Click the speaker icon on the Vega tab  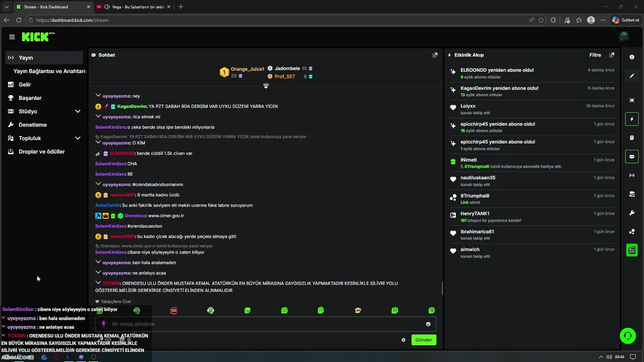(107, 7)
